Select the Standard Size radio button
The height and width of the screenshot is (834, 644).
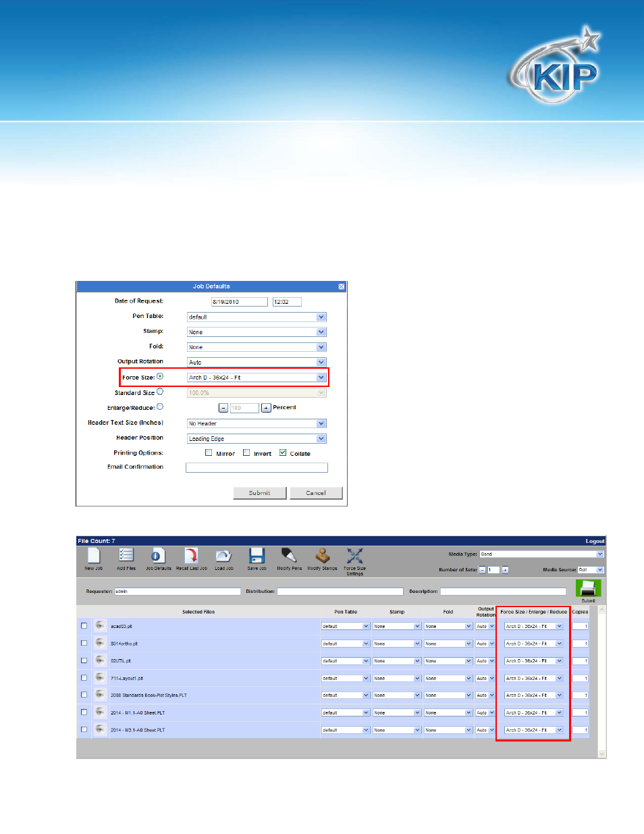click(x=160, y=392)
